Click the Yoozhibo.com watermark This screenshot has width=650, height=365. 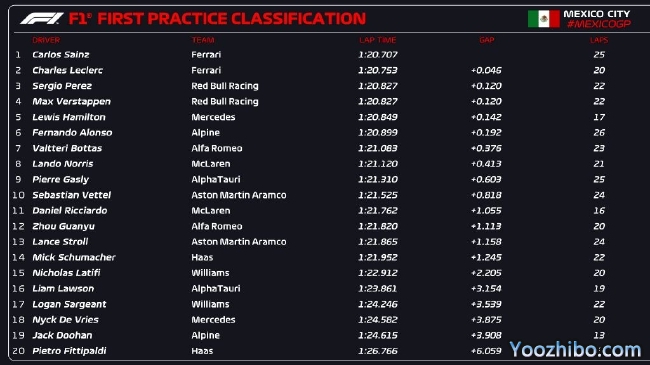tap(575, 350)
